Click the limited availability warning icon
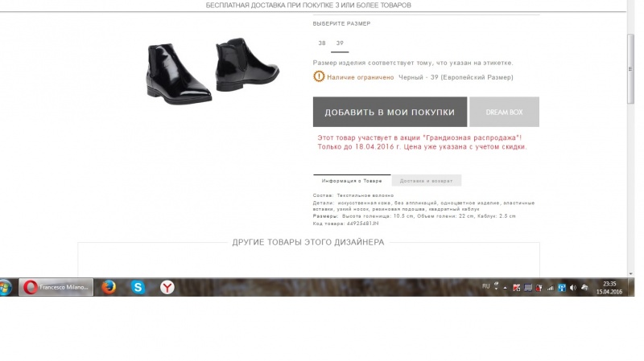 click(319, 76)
